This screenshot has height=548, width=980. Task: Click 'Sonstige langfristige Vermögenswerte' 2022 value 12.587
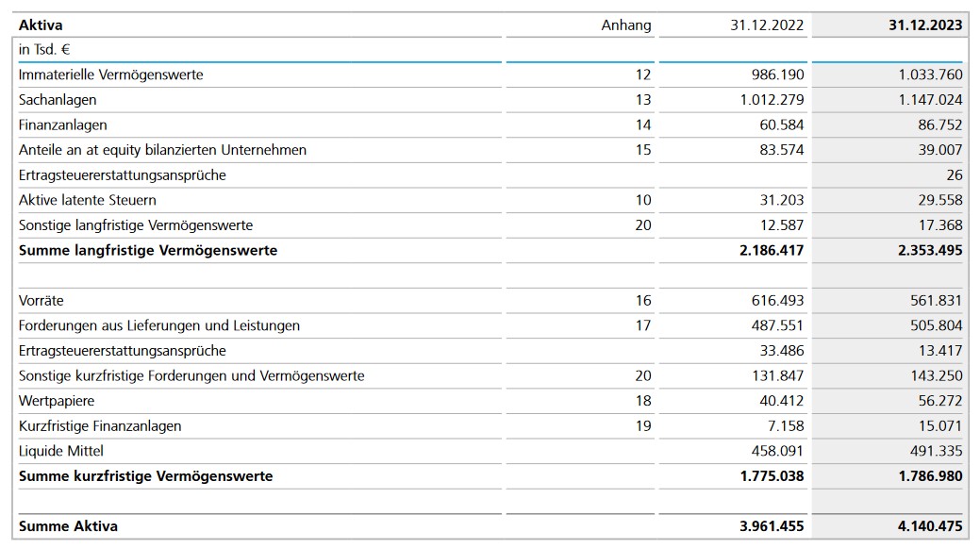pyautogui.click(x=781, y=225)
